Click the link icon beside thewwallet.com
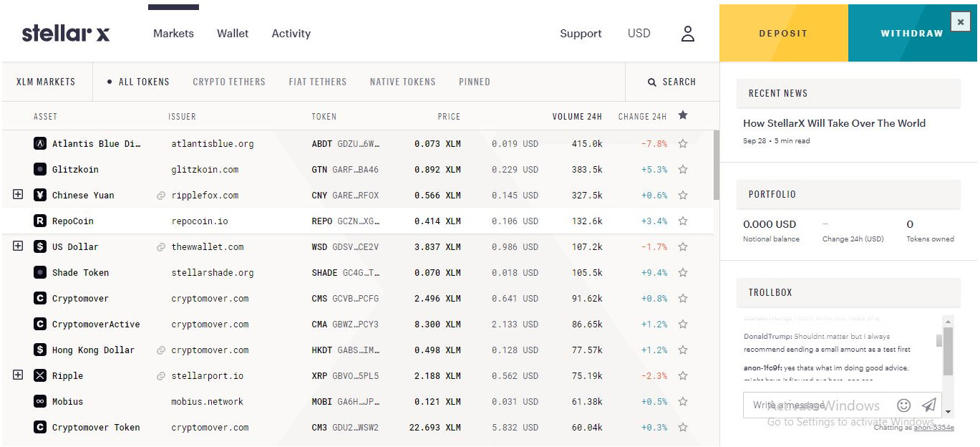The width and height of the screenshot is (980, 447). [x=161, y=247]
